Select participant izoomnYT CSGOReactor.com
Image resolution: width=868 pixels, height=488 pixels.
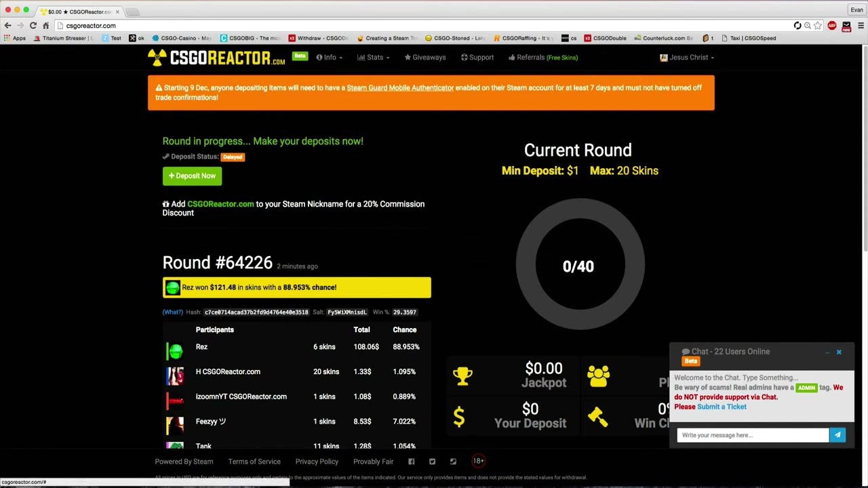tap(241, 396)
